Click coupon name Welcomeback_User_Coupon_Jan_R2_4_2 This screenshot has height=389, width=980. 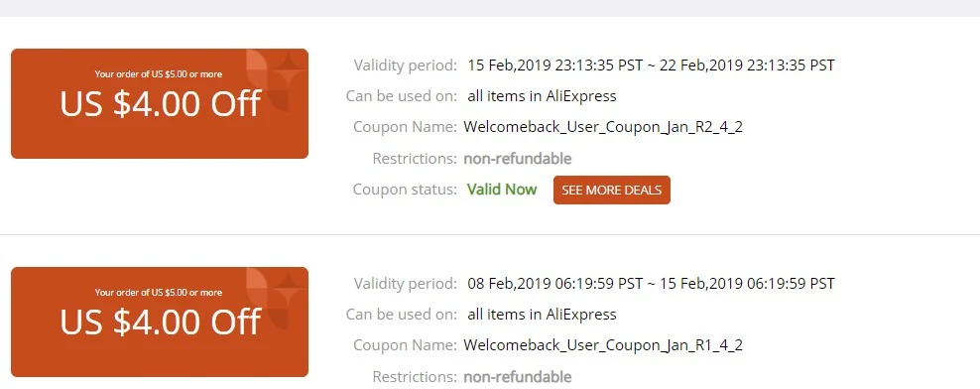pos(603,128)
